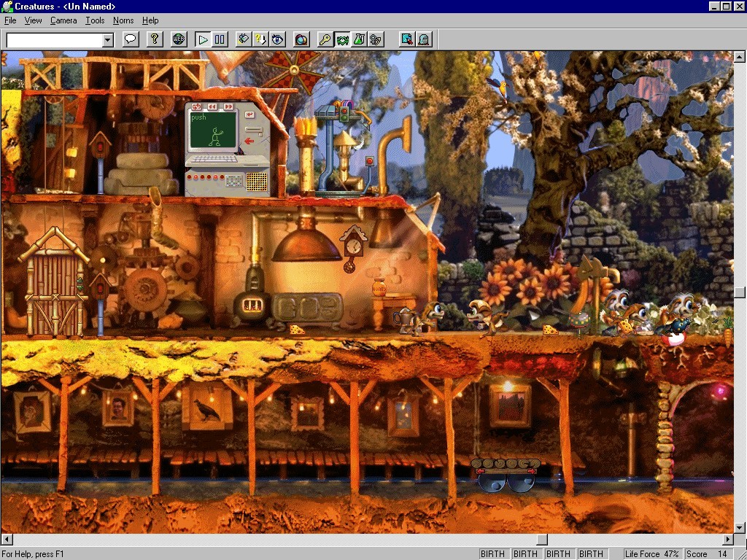This screenshot has width=747, height=560.
Task: Click the rewind button on the computer top
Action: point(212,106)
